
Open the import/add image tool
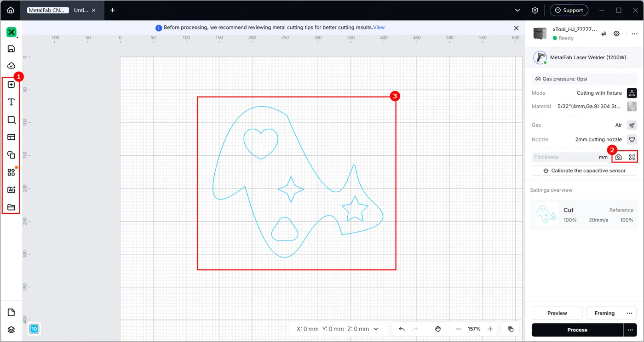pyautogui.click(x=11, y=85)
